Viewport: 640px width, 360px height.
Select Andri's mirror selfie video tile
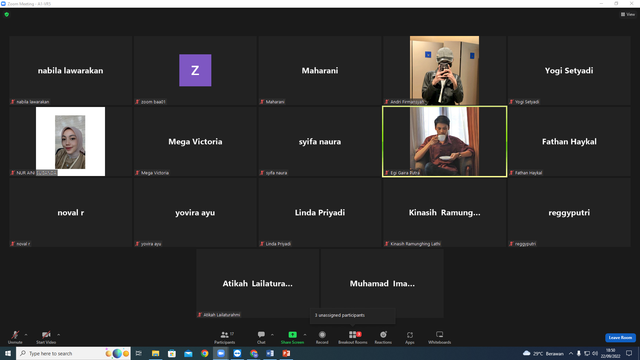[x=444, y=70]
